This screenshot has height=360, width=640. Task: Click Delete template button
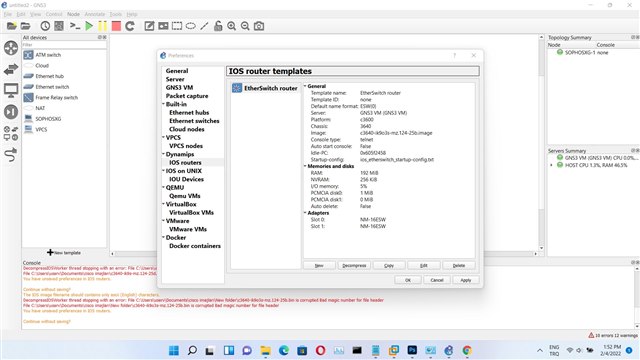pyautogui.click(x=459, y=265)
